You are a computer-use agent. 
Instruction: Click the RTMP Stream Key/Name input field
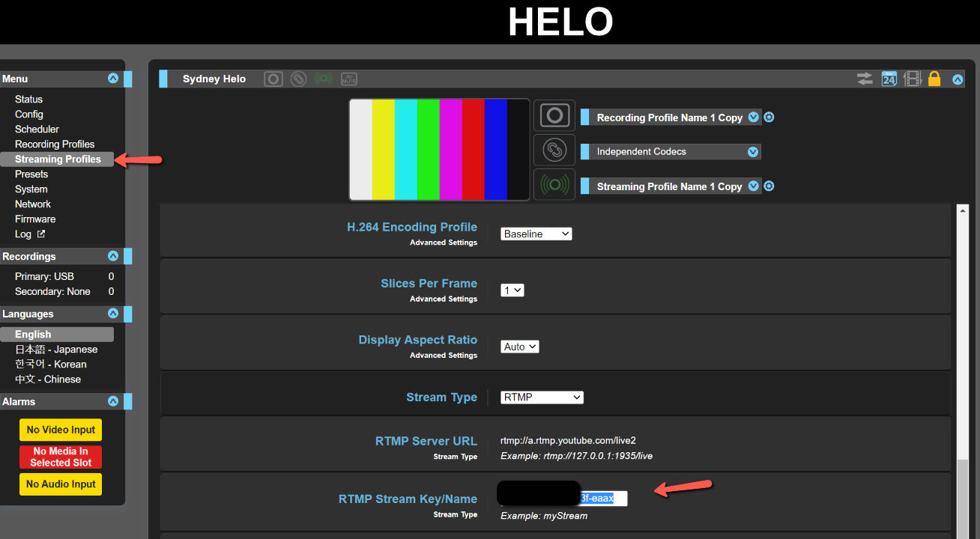tap(563, 498)
